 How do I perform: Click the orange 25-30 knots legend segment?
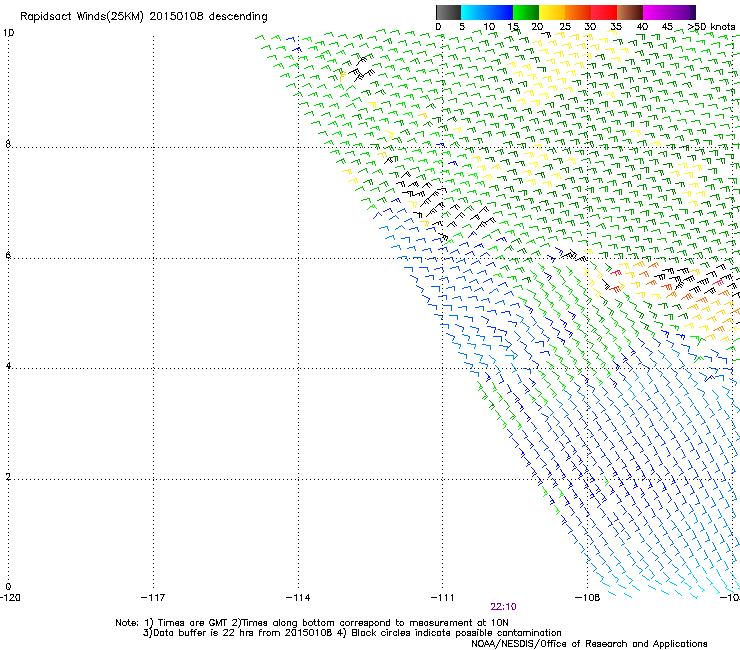click(578, 12)
